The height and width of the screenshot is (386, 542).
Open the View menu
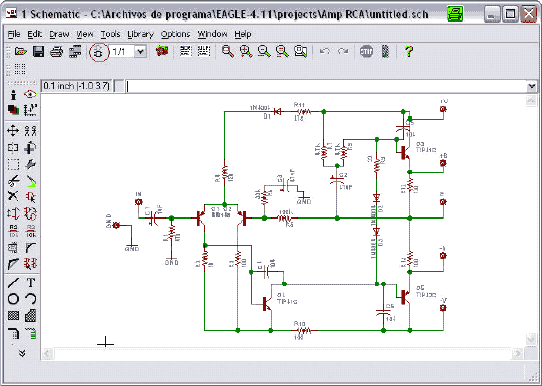[x=85, y=34]
